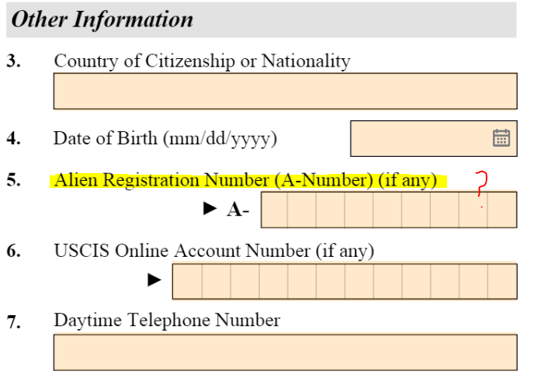Focus the Date of Birth input box
The height and width of the screenshot is (392, 541).
point(419,138)
